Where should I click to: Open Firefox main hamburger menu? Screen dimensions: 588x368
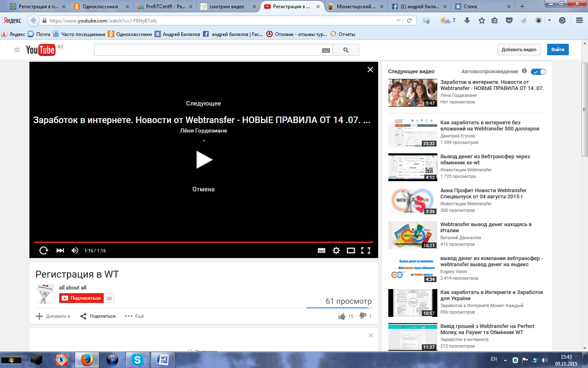(x=579, y=20)
